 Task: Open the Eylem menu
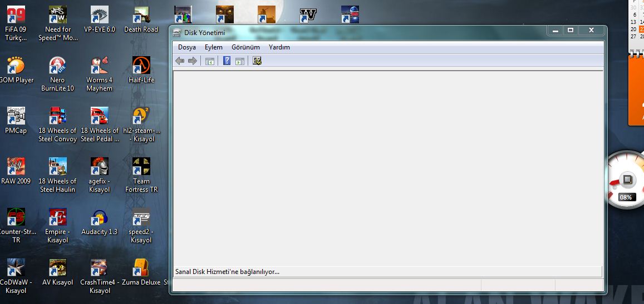click(x=213, y=47)
